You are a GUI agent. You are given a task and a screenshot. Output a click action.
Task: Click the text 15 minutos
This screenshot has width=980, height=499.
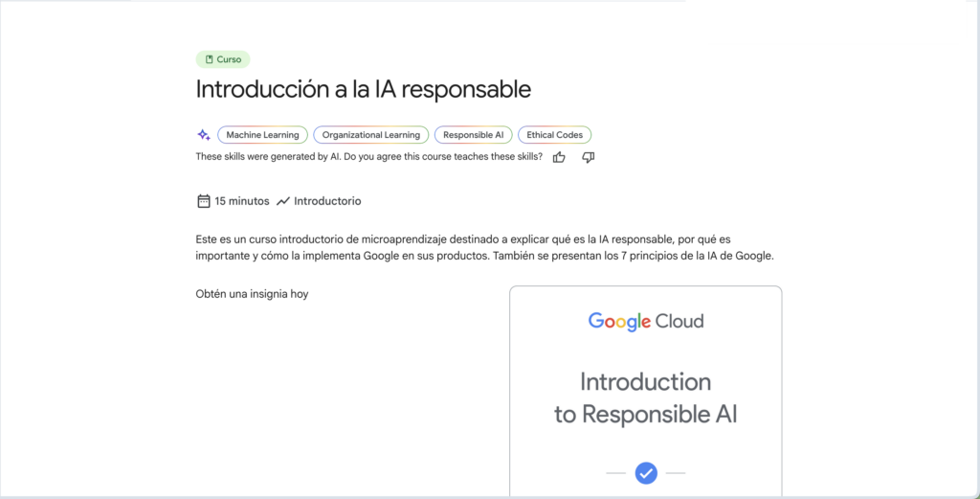[x=242, y=201]
